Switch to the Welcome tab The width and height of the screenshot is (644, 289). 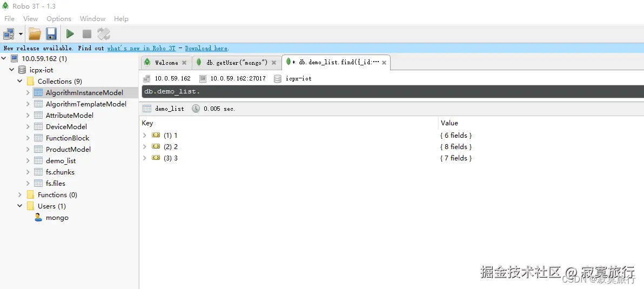pos(165,63)
